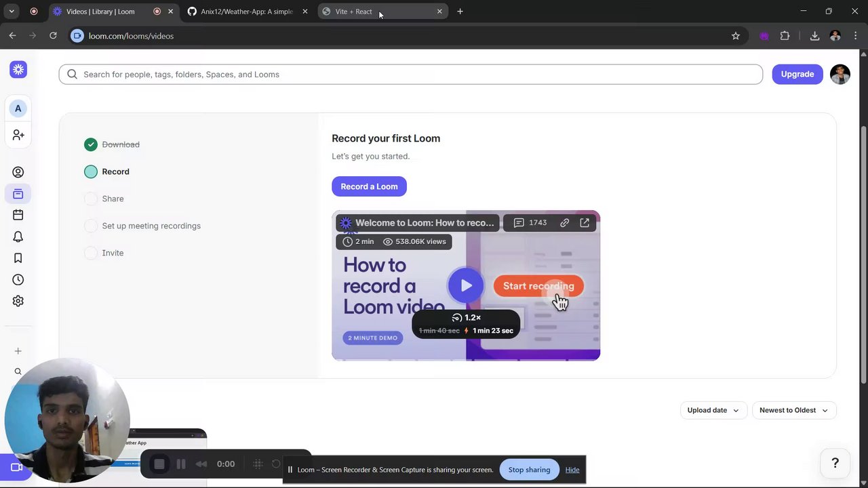Open the History clock icon
Image resolution: width=868 pixels, height=488 pixels.
[x=18, y=280]
